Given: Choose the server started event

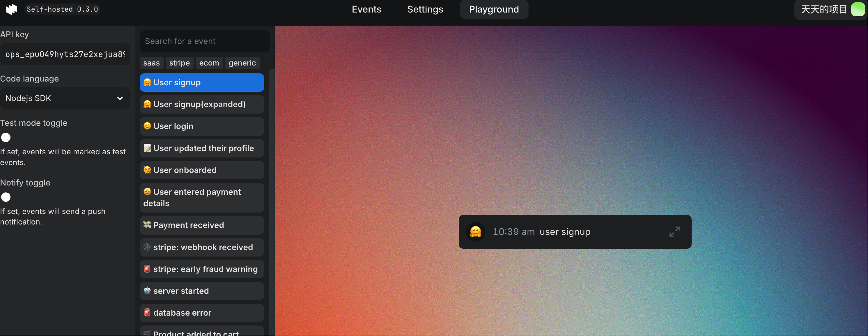Looking at the screenshot, I should coord(202,291).
